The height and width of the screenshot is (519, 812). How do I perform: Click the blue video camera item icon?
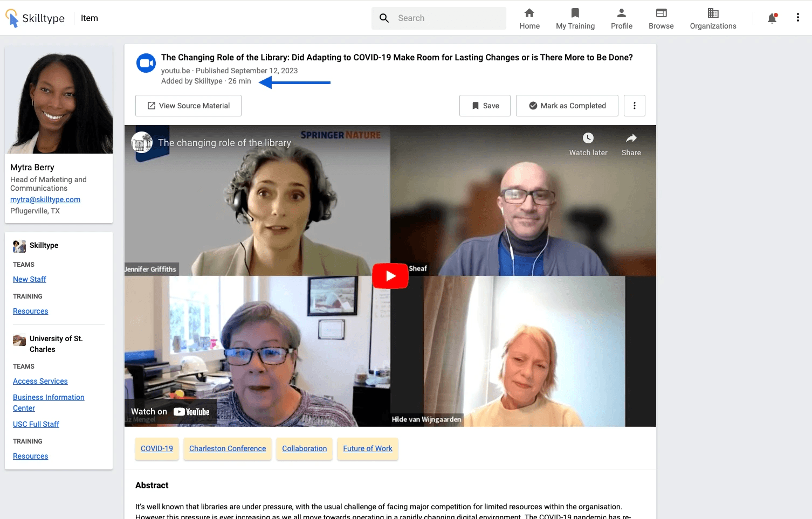click(x=146, y=63)
